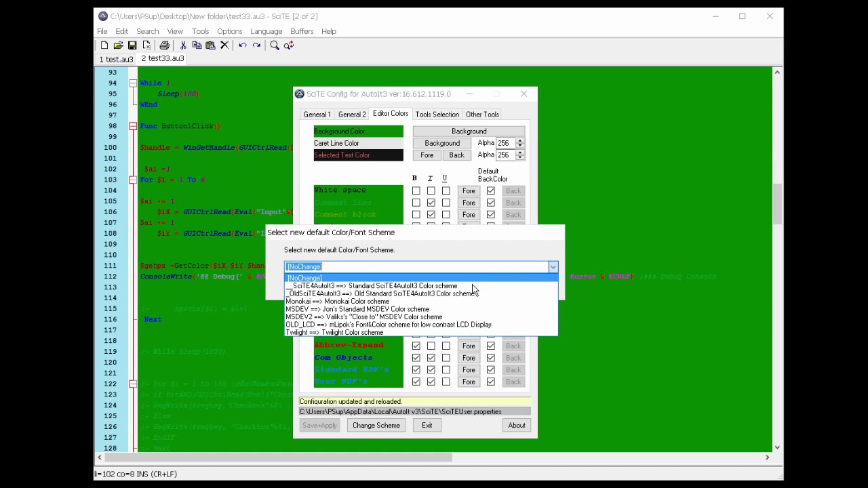Toggle Bold checkbox for White space
This screenshot has width=868, height=488.
(x=416, y=191)
